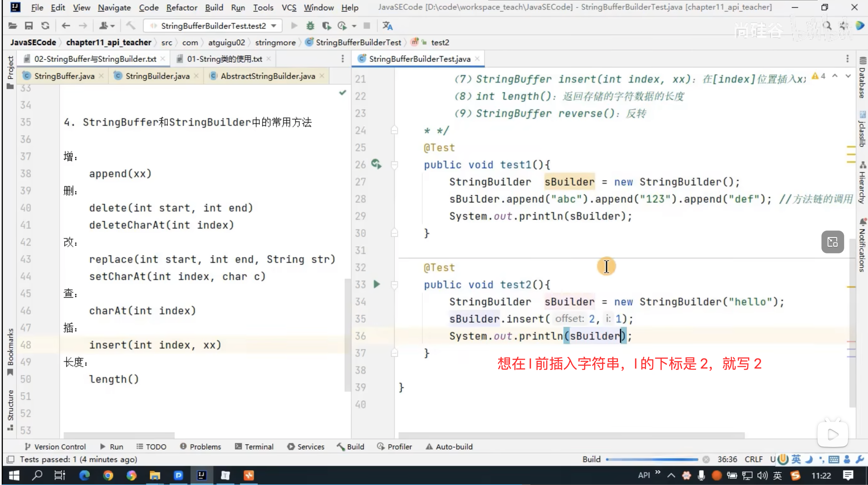The height and width of the screenshot is (485, 868).
Task: Switch to the StringBuilder.java tab
Action: (157, 76)
